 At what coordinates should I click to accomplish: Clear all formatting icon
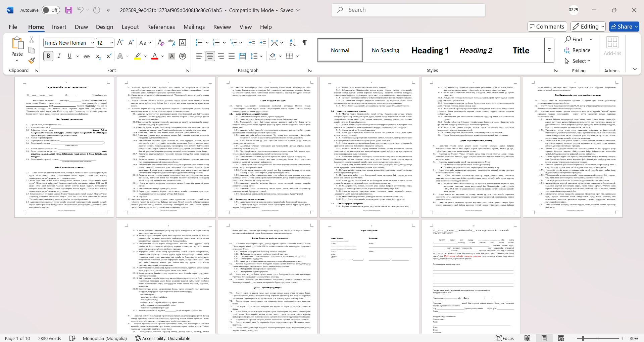(x=161, y=43)
